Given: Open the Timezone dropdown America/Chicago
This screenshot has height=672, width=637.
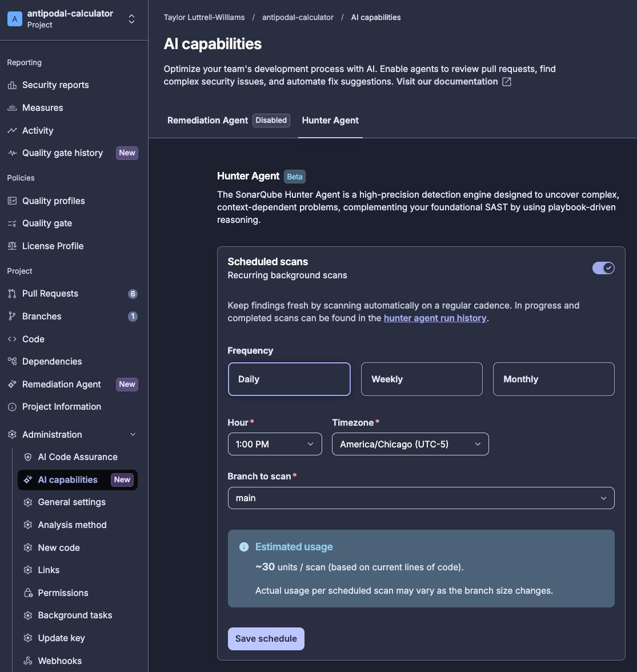Looking at the screenshot, I should click(x=410, y=444).
